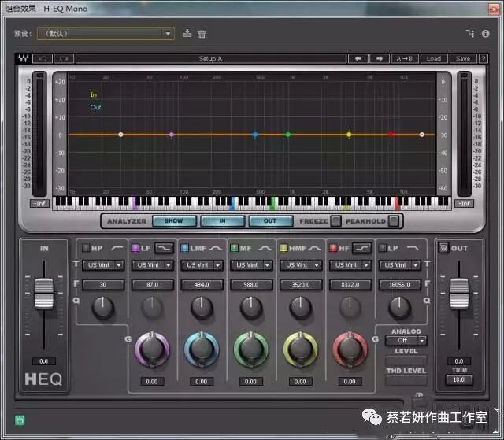Open HF filter type dropdown

click(x=350, y=265)
